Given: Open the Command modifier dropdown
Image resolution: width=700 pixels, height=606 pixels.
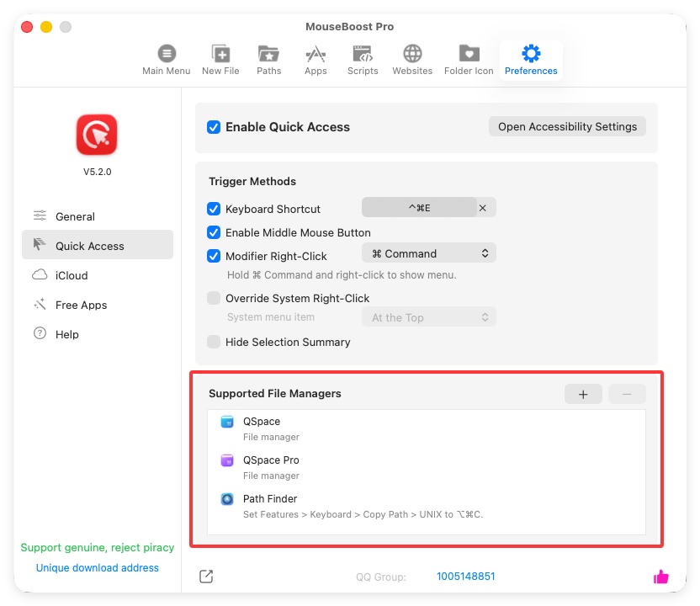Looking at the screenshot, I should coord(428,253).
